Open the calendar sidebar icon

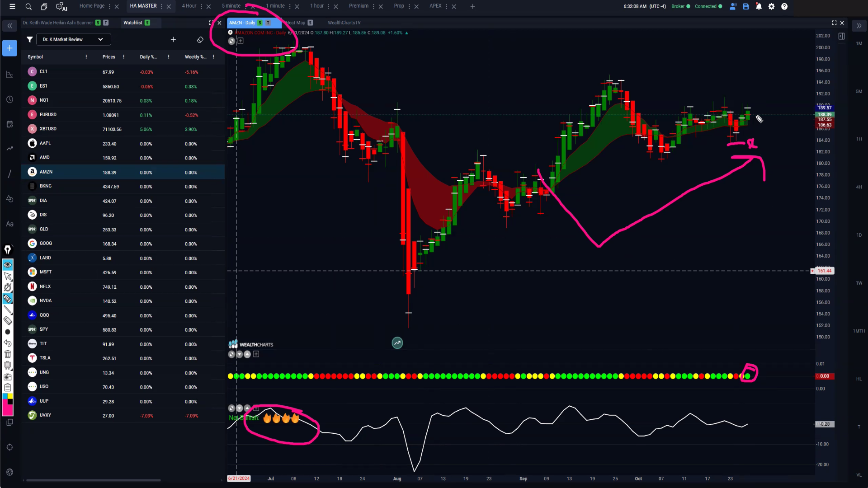pos(9,124)
